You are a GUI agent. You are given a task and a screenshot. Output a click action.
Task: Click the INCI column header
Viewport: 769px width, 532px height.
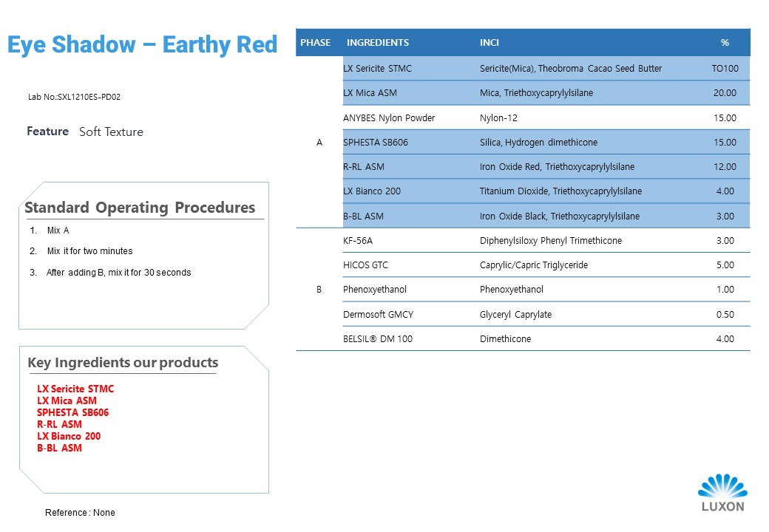pos(489,43)
